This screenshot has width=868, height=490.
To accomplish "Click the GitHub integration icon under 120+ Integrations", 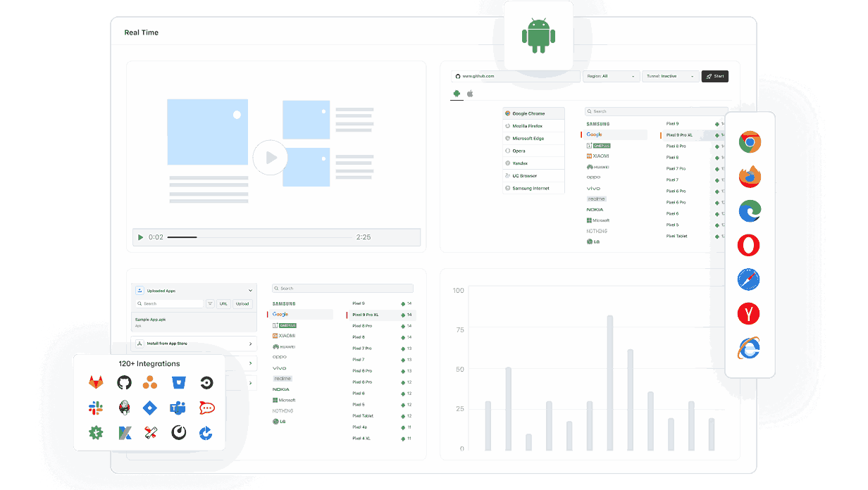I will pyautogui.click(x=124, y=382).
